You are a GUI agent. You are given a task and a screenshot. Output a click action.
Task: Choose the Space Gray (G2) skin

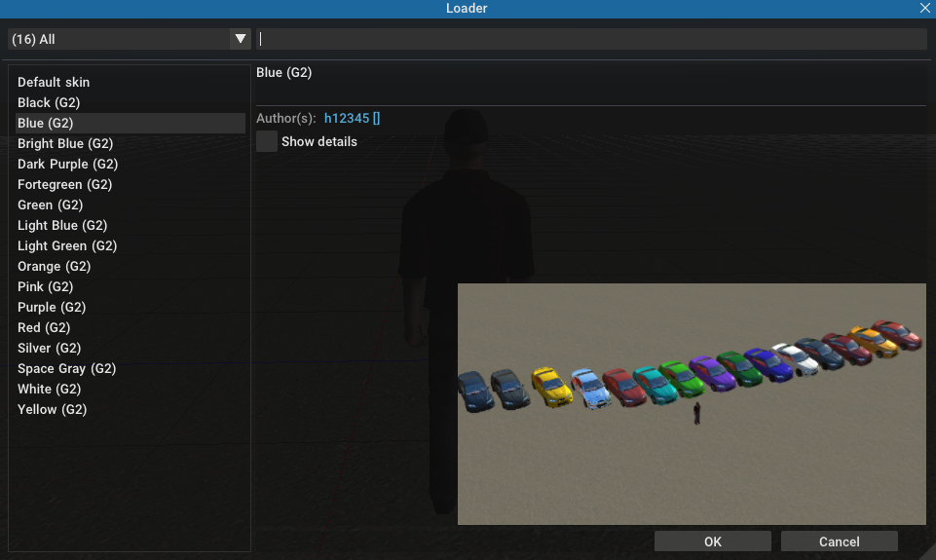coord(66,369)
